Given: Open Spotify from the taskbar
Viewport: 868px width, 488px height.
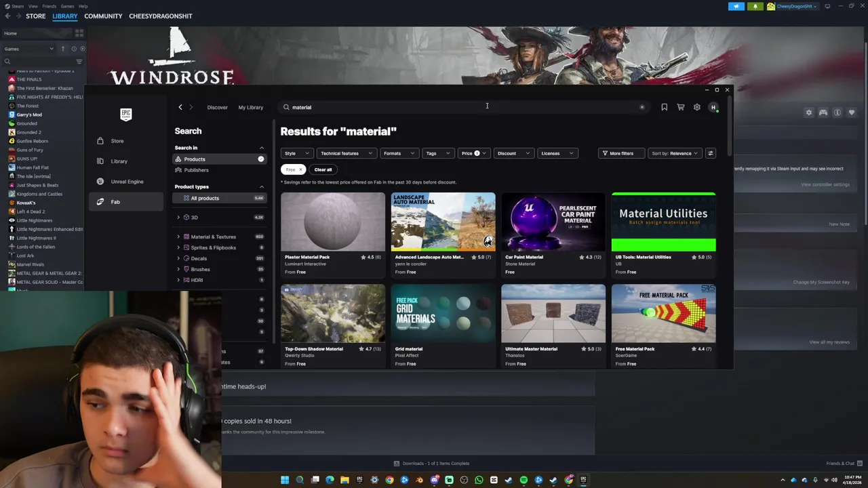Looking at the screenshot, I should (524, 480).
